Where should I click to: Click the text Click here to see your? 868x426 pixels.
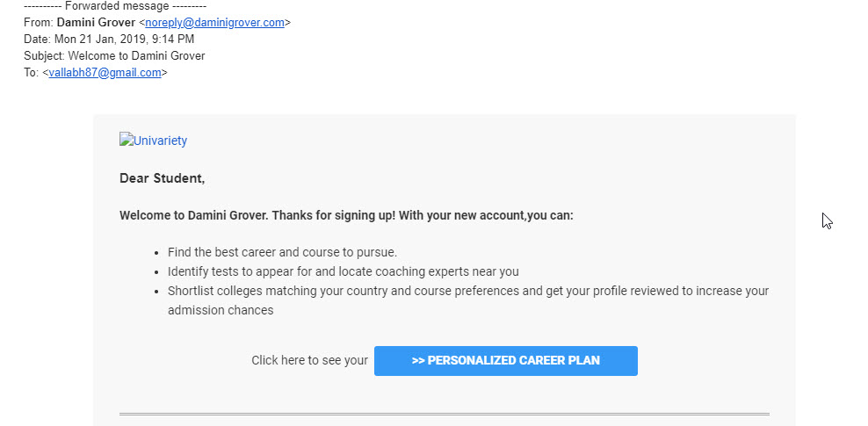[x=309, y=361]
